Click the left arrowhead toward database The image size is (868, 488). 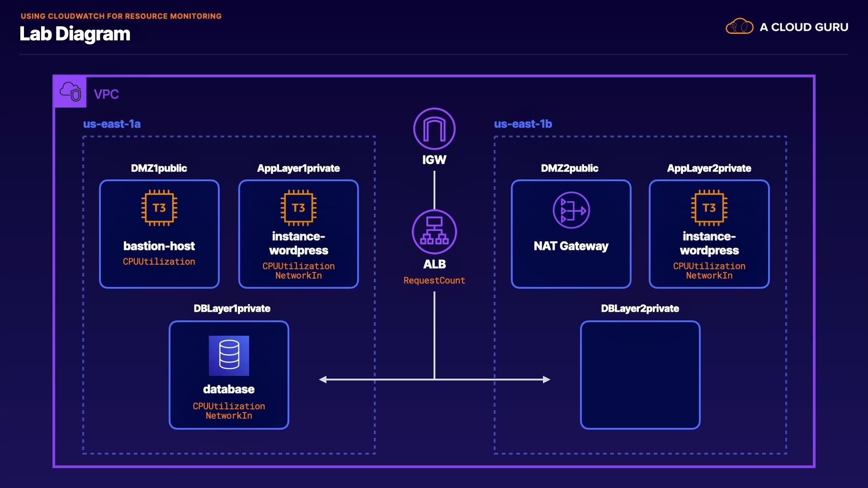(323, 380)
